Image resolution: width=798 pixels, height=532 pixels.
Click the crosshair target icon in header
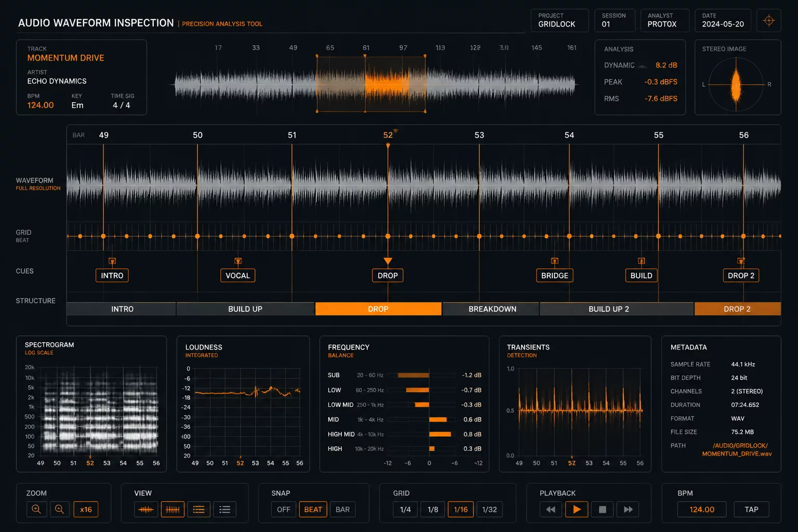pos(769,21)
